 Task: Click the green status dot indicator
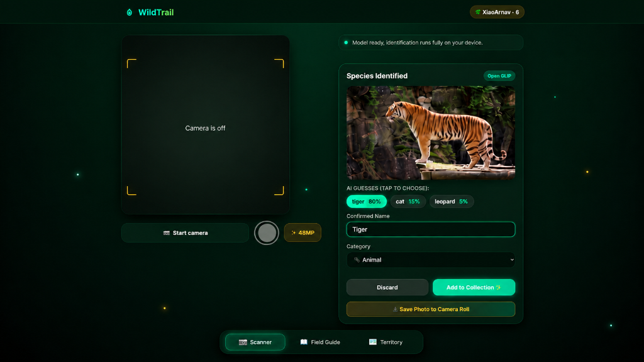click(346, 43)
